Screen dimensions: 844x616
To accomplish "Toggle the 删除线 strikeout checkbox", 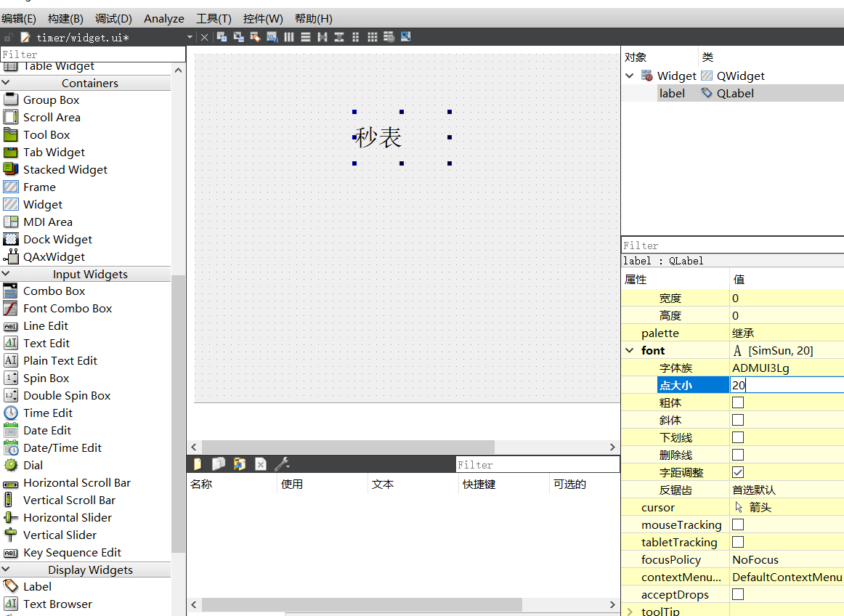I will (738, 455).
